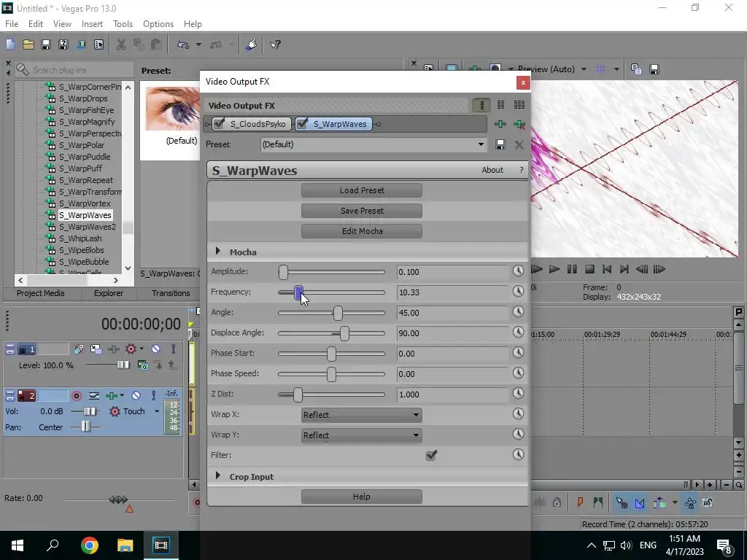Click the Save Preset button

click(362, 211)
